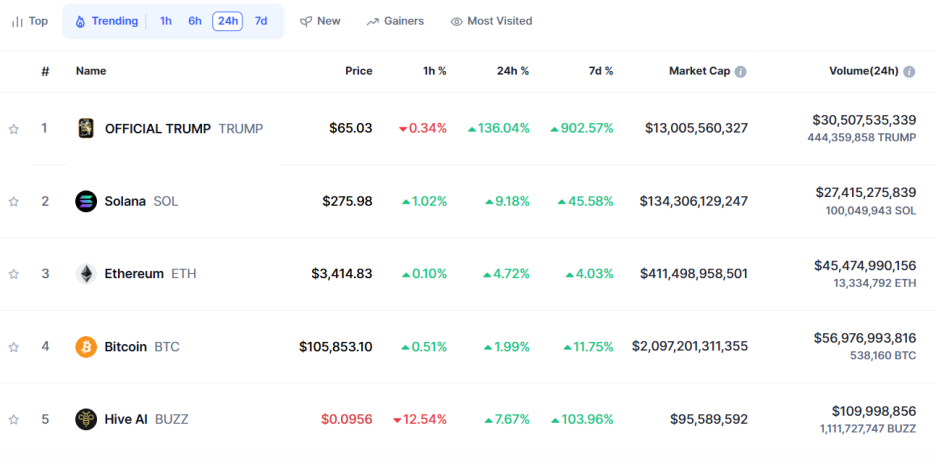The image size is (936, 473).
Task: Click the red $0.0956 price
Action: coord(347,419)
